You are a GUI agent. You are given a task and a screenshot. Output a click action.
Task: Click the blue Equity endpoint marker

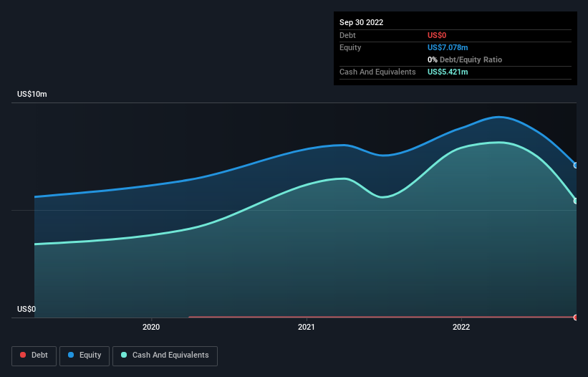click(576, 165)
